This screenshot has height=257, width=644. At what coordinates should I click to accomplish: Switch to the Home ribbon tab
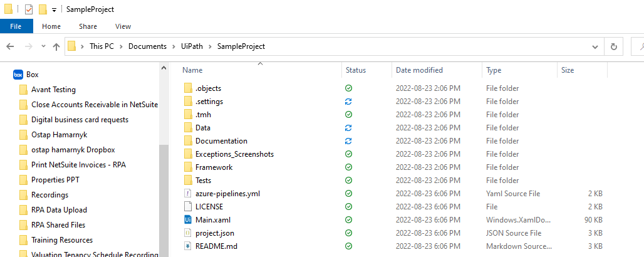pyautogui.click(x=51, y=26)
